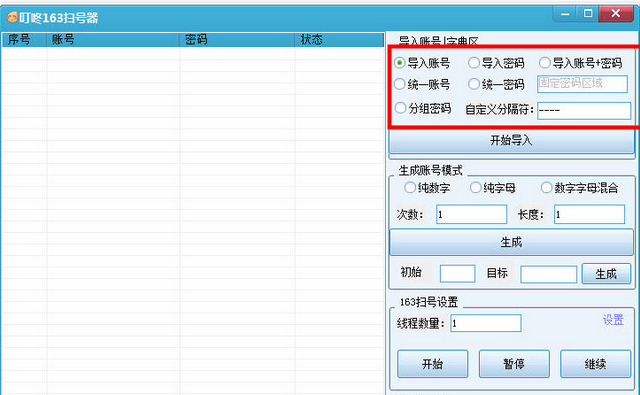Click the 线程数量 input field
The width and height of the screenshot is (640, 395).
486,323
